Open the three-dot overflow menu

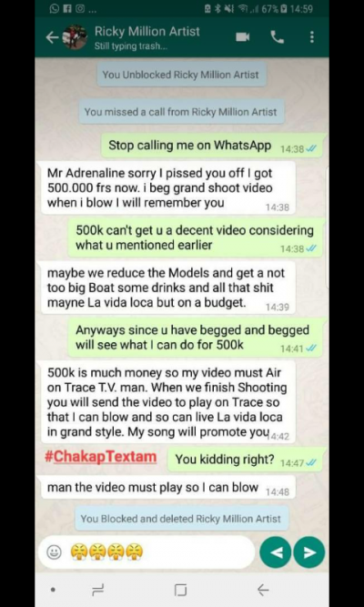tap(312, 37)
